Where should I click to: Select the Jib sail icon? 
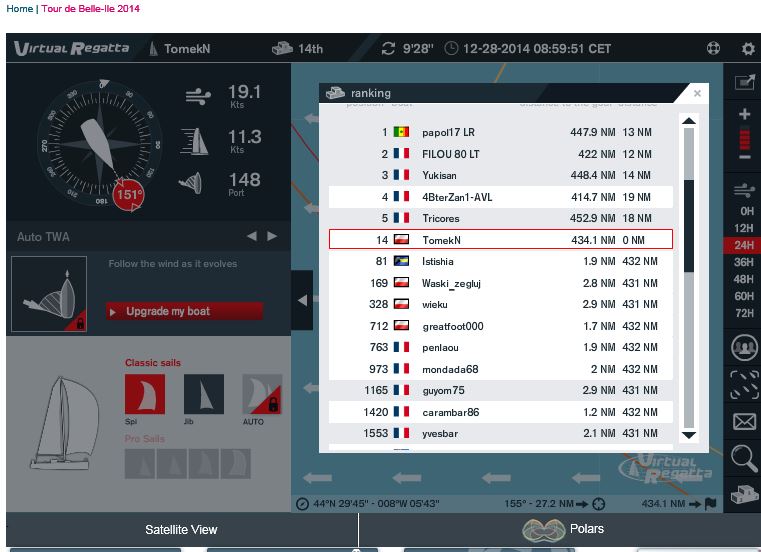[204, 394]
